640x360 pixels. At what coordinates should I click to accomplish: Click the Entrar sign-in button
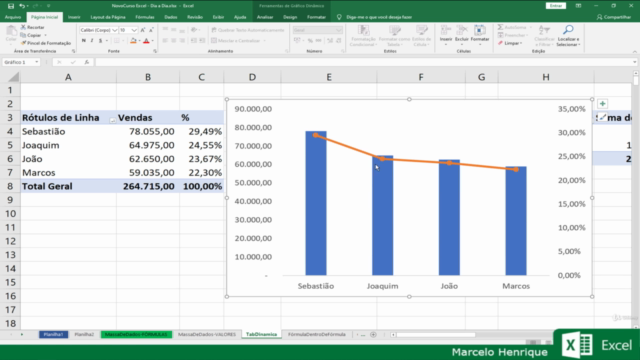coord(556,6)
